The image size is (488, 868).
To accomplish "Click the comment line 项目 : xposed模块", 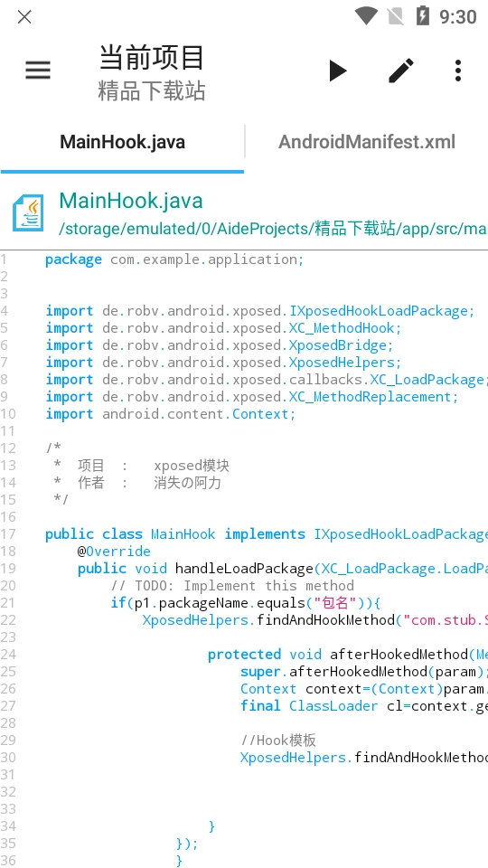I will pos(141,466).
